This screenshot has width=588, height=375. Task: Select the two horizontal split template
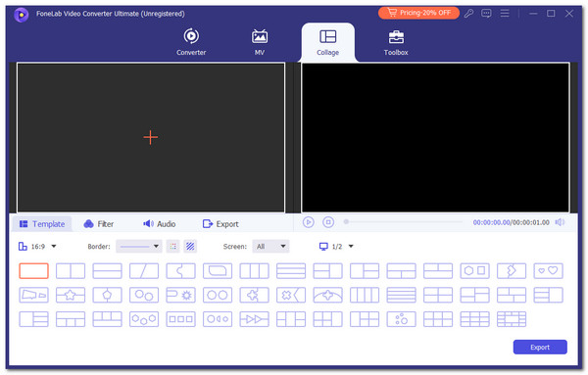pyautogui.click(x=107, y=271)
